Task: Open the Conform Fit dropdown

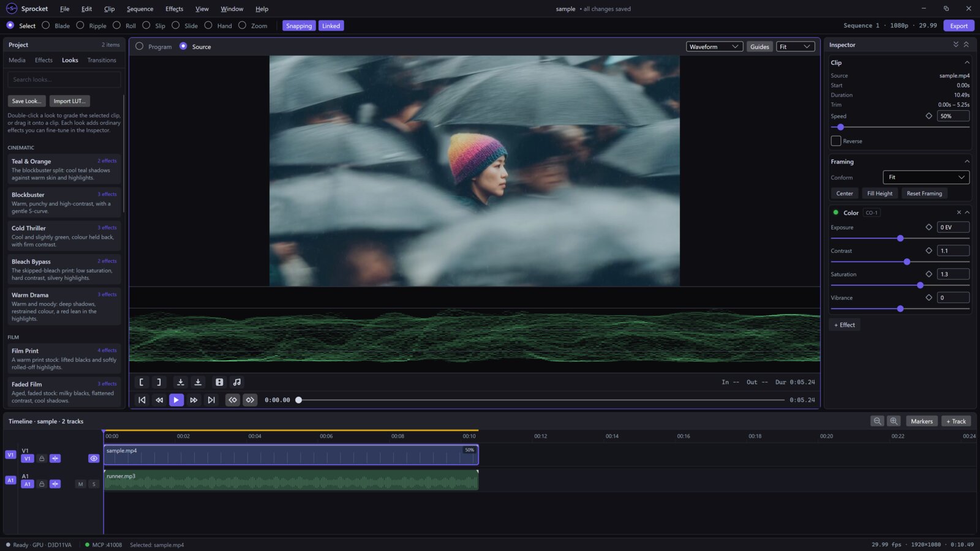Action: pyautogui.click(x=926, y=178)
